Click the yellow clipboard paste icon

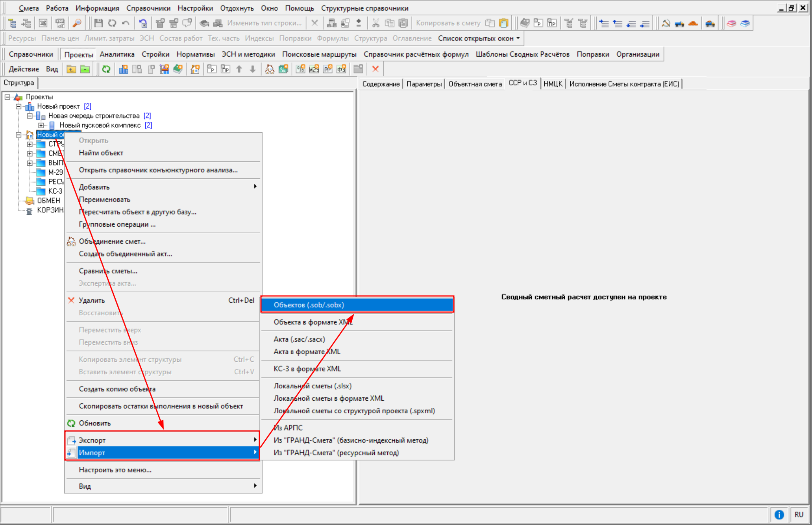[503, 23]
